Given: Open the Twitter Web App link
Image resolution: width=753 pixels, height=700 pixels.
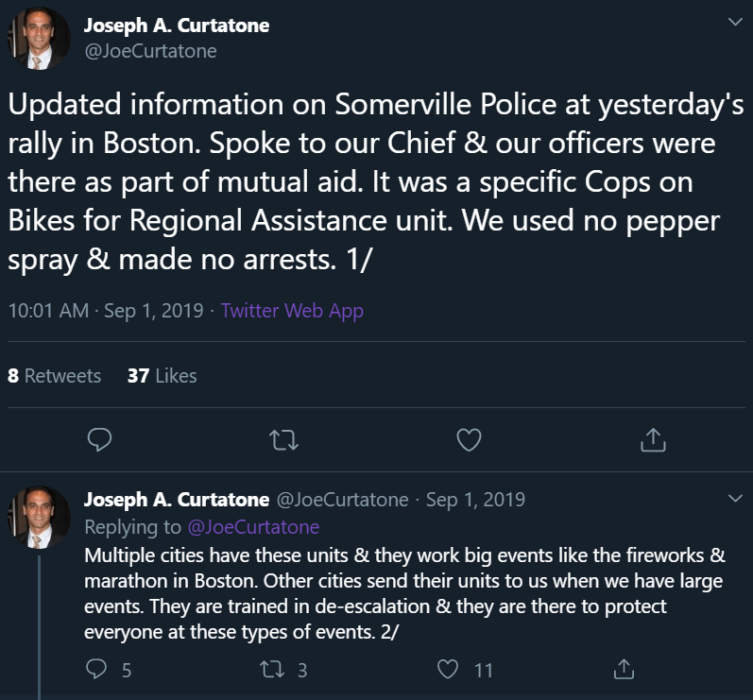Looking at the screenshot, I should click(x=292, y=311).
